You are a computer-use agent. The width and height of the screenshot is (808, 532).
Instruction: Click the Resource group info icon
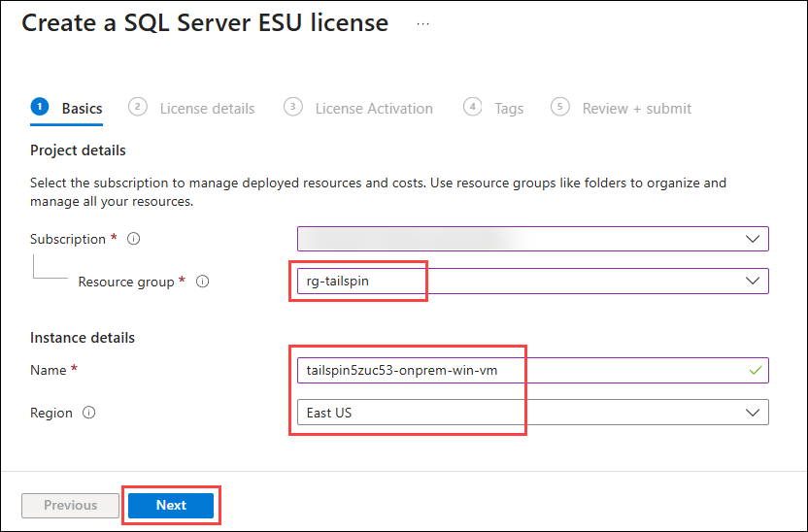click(x=203, y=282)
